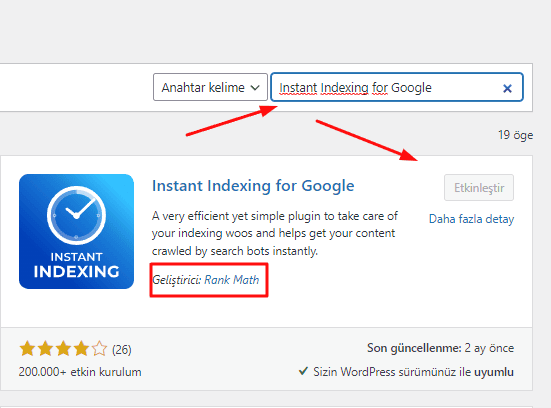Click the 19 öge results count
Viewport: 551px width, 408px height.
(x=516, y=135)
